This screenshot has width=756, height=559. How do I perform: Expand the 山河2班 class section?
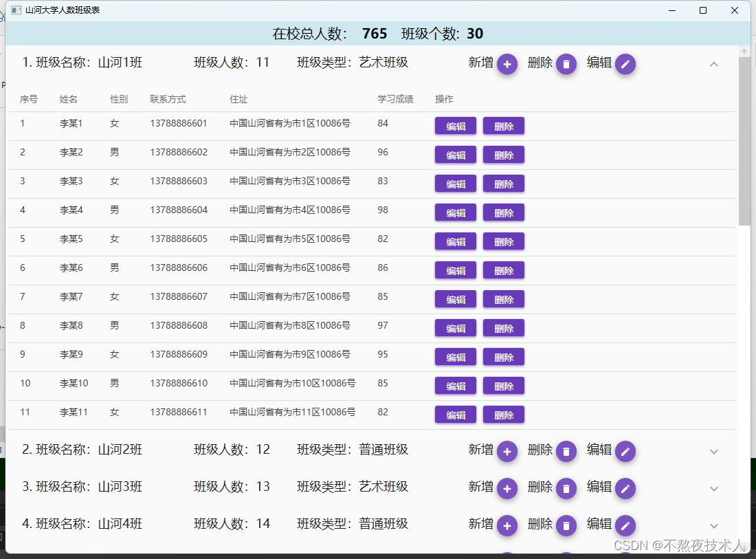714,451
